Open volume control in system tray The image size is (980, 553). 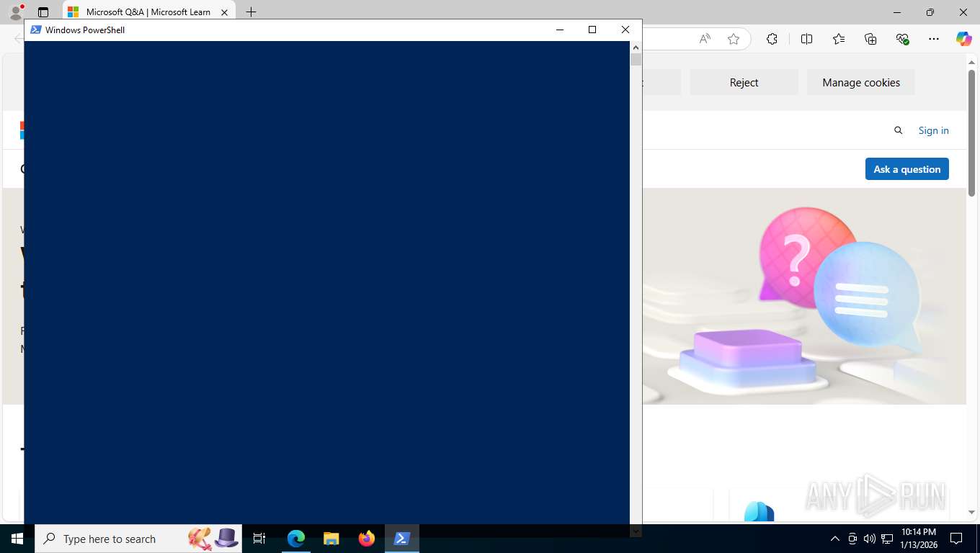point(869,539)
